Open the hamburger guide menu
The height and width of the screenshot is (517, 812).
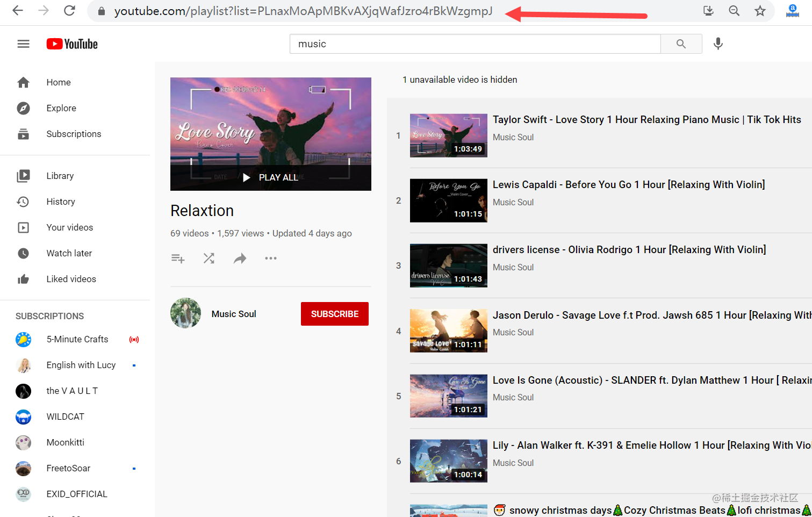23,44
